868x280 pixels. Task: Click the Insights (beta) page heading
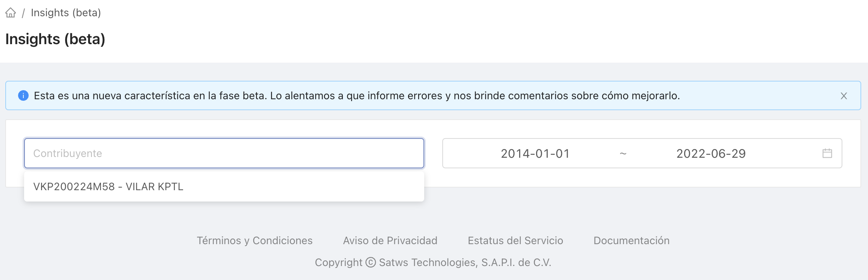[55, 39]
